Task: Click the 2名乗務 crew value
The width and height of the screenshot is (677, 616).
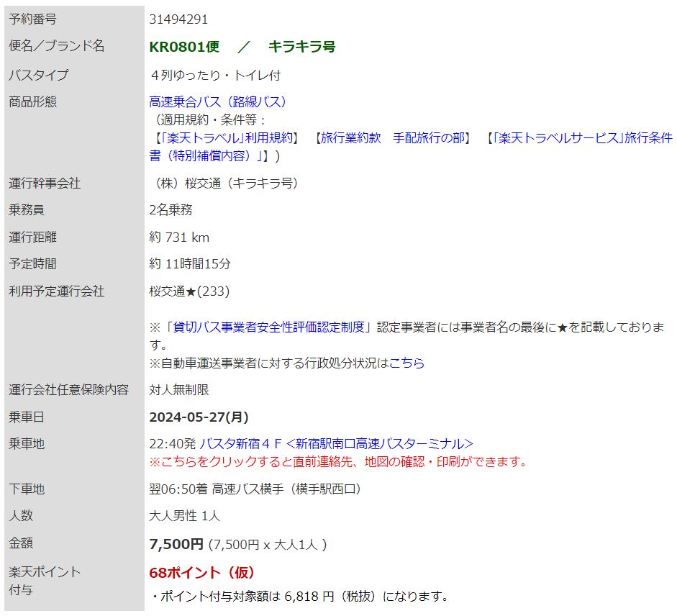Action: pos(171,210)
